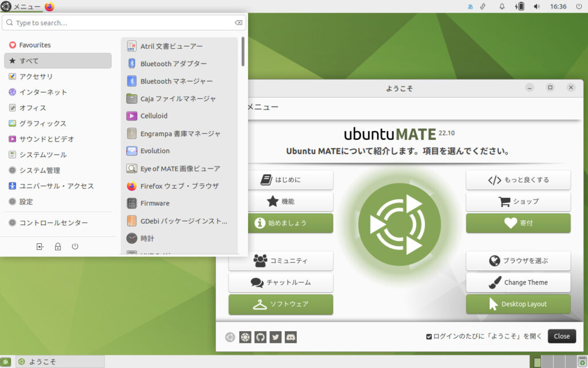This screenshot has height=368, width=588.
Task: Select the システム管理 category
Action: click(37, 170)
